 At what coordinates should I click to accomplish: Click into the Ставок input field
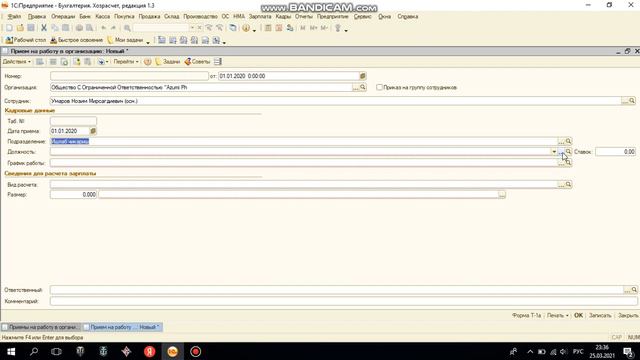(616, 152)
